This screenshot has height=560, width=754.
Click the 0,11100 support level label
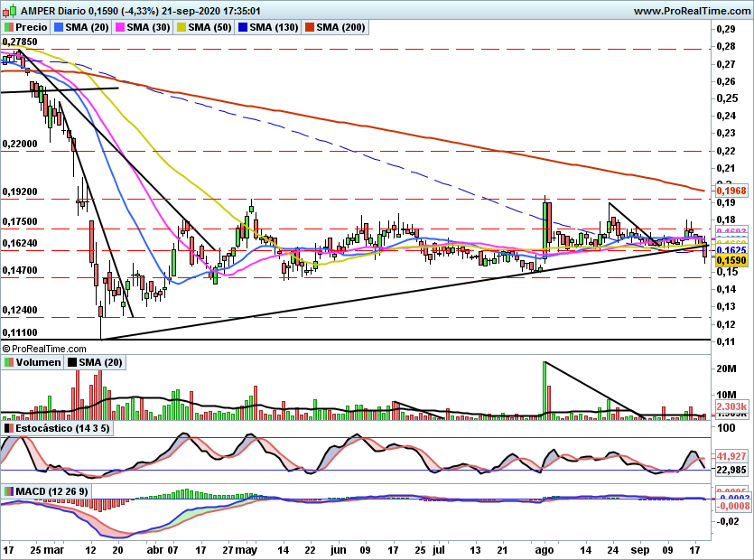pyautogui.click(x=20, y=333)
